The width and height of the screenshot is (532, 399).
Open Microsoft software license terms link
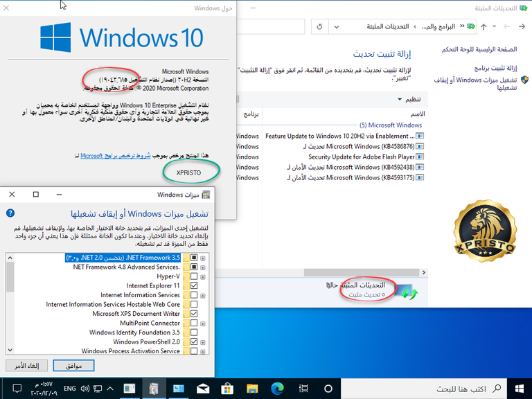click(116, 156)
